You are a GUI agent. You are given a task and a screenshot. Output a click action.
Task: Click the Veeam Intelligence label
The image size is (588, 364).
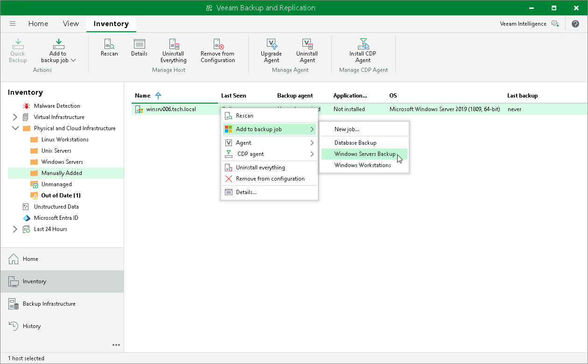tap(523, 24)
